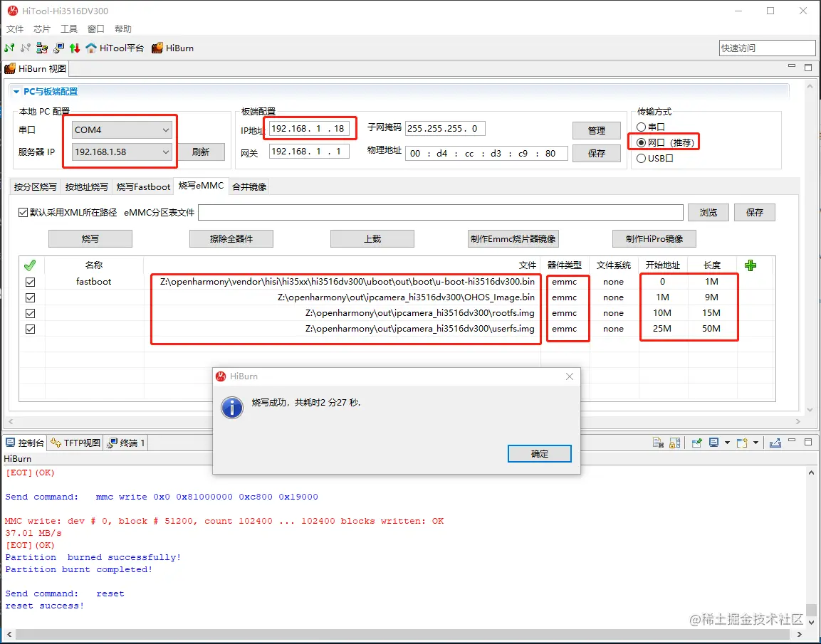Screen dimensions: 821x644
Task: Collapse the PC与板端配置 section
Action: click(16, 92)
